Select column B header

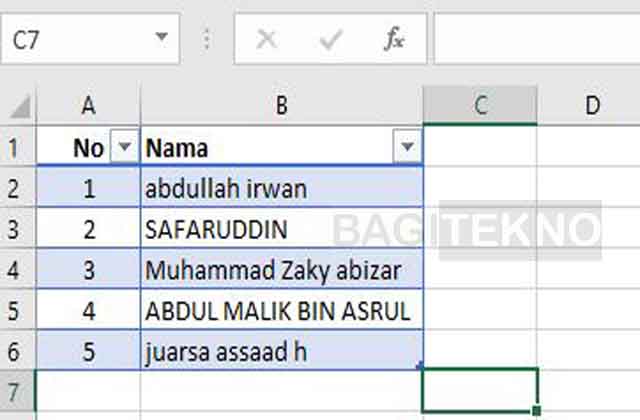[x=282, y=106]
